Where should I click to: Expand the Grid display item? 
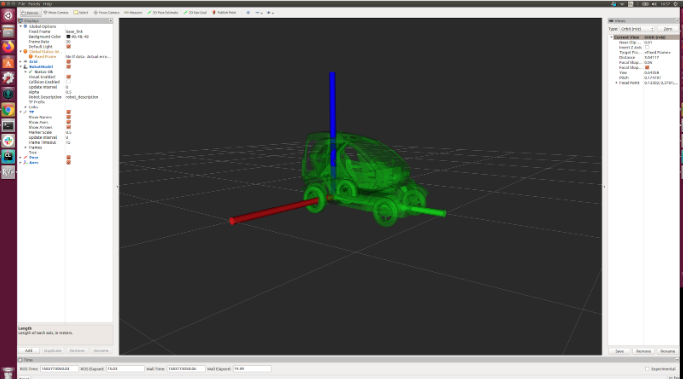coord(20,62)
